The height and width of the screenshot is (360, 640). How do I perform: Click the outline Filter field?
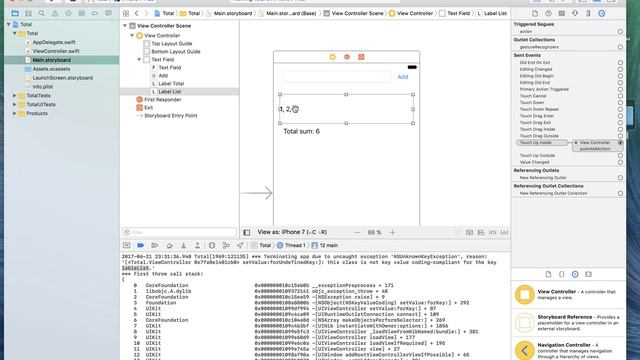point(179,232)
